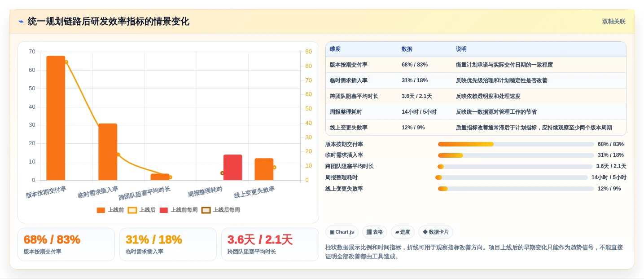Click the 14小时 / 5小时 value beside progress bar

tap(609, 177)
